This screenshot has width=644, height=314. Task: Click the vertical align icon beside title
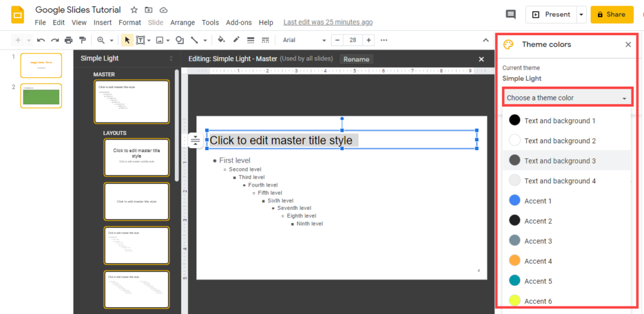196,141
